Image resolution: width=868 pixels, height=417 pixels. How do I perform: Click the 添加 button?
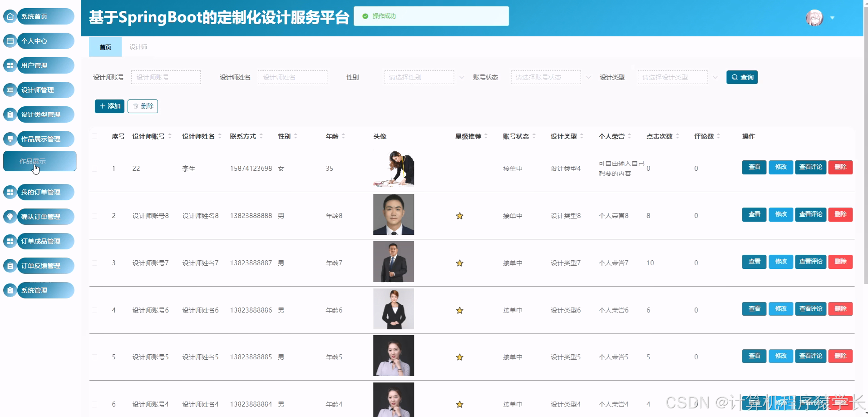(109, 106)
